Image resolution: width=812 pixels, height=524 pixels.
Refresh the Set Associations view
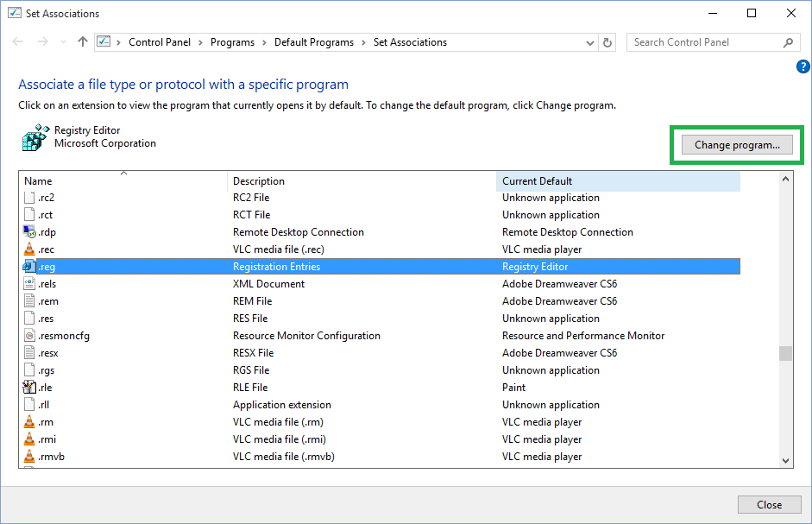pyautogui.click(x=607, y=42)
